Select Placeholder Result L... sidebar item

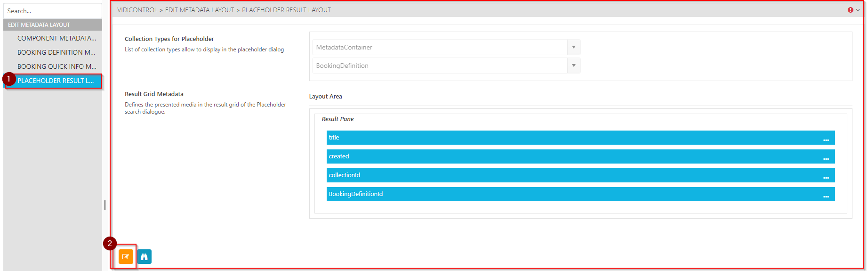pos(55,81)
